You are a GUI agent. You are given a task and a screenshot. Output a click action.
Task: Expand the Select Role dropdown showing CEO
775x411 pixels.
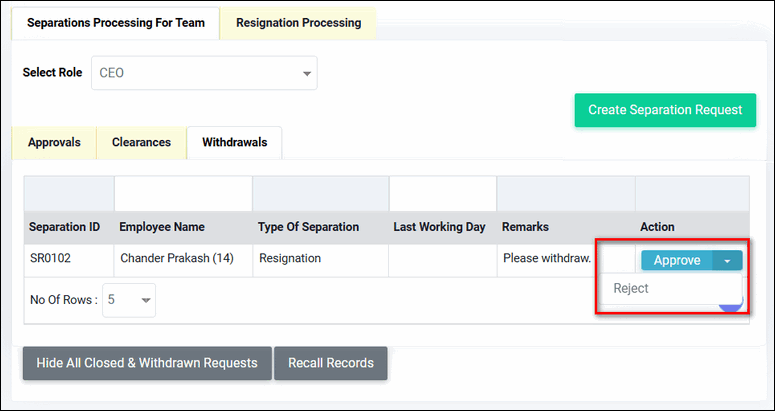204,73
